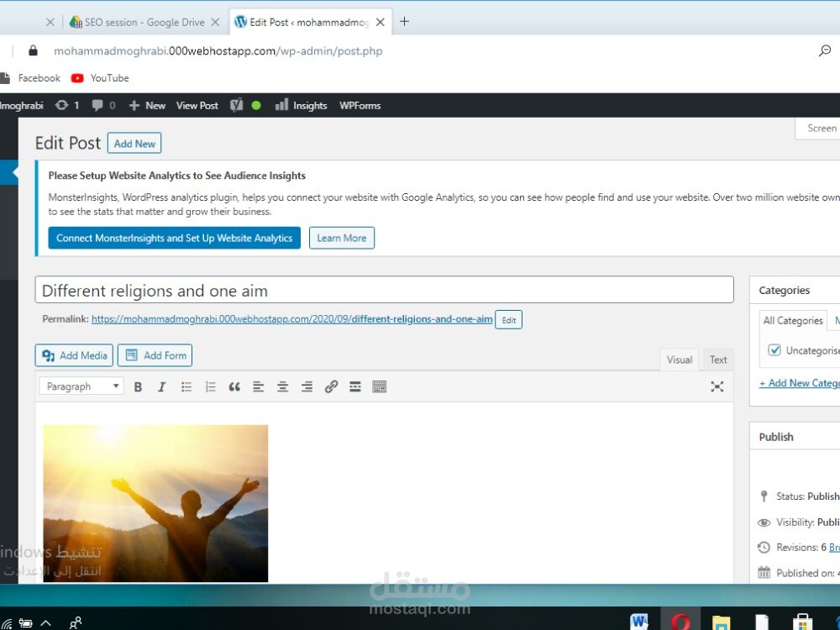Click Add New Category link
This screenshot has height=630, width=840.
coord(800,383)
